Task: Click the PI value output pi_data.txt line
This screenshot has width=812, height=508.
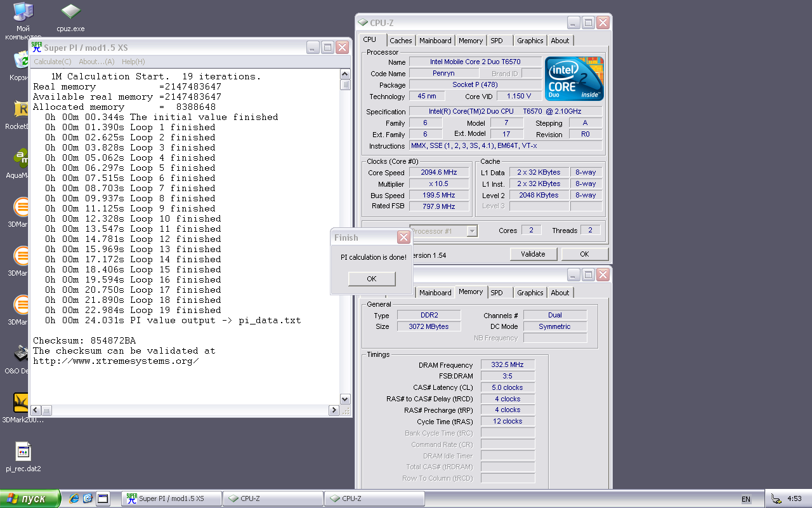Action: coord(173,320)
